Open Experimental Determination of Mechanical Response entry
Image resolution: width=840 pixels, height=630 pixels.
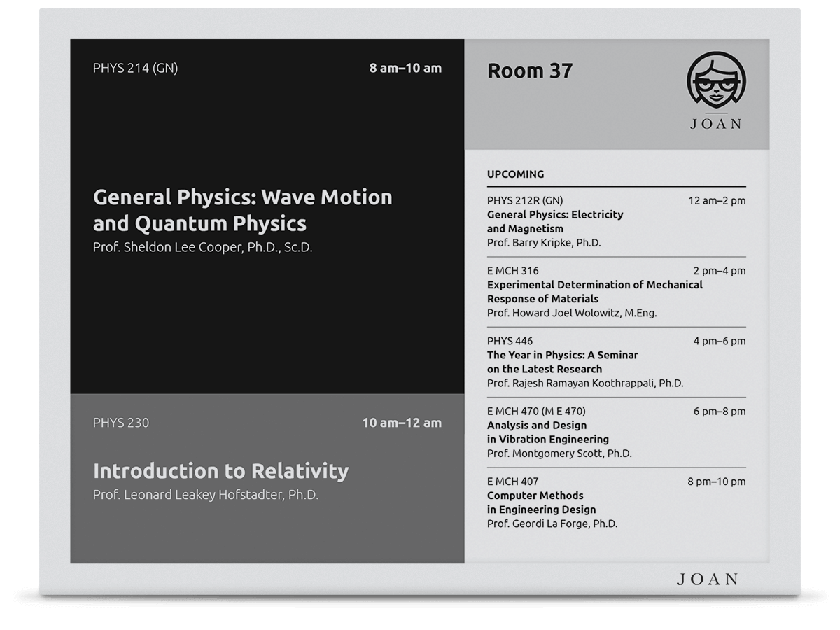coord(595,292)
